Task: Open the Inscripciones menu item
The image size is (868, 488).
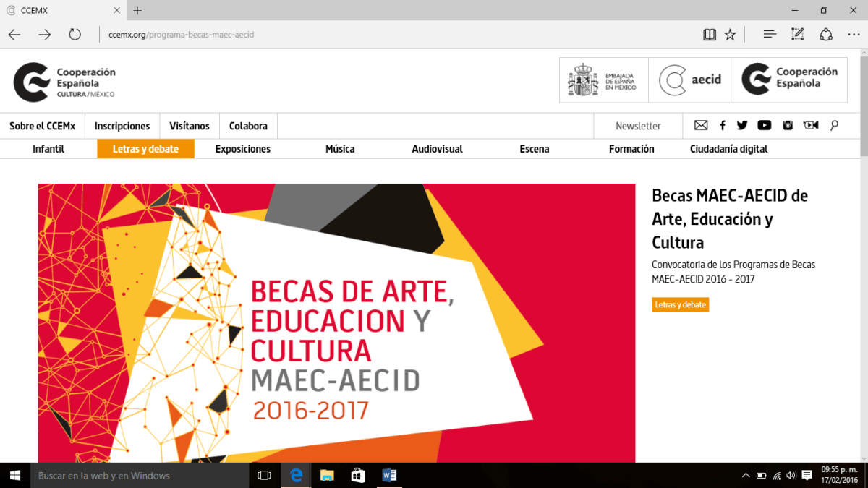Action: tap(122, 126)
